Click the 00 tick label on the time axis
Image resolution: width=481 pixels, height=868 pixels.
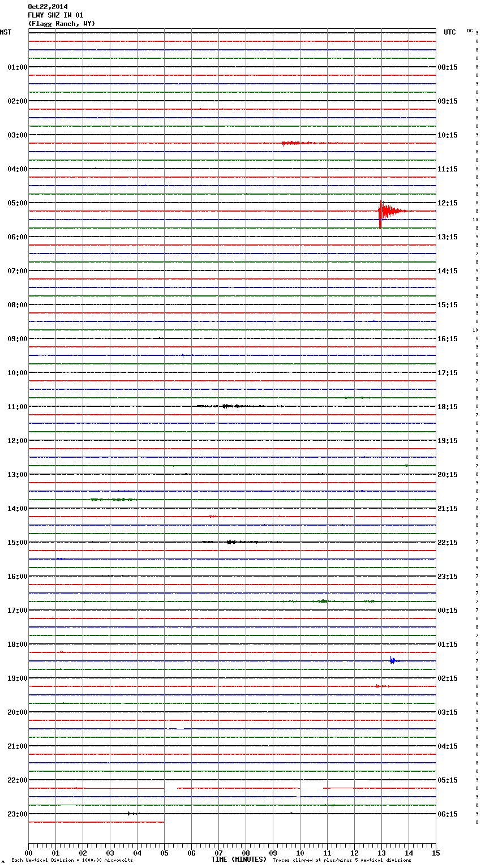[x=28, y=853]
